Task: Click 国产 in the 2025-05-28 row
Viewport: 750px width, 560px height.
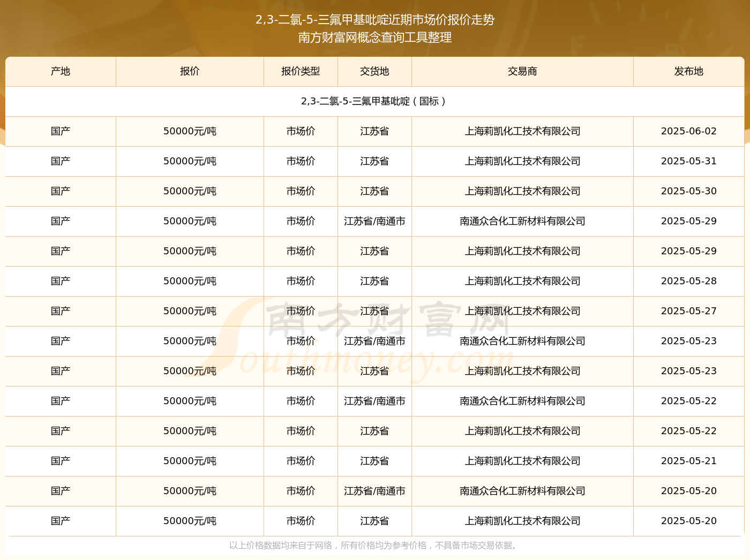Action: (x=61, y=281)
